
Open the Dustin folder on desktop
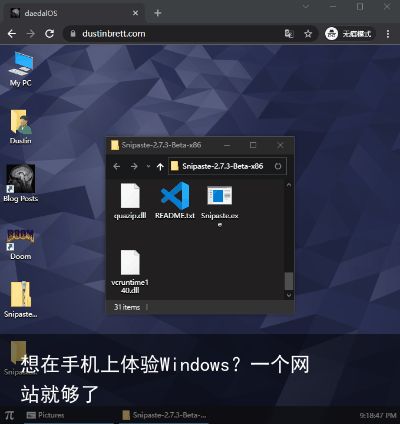pos(20,127)
